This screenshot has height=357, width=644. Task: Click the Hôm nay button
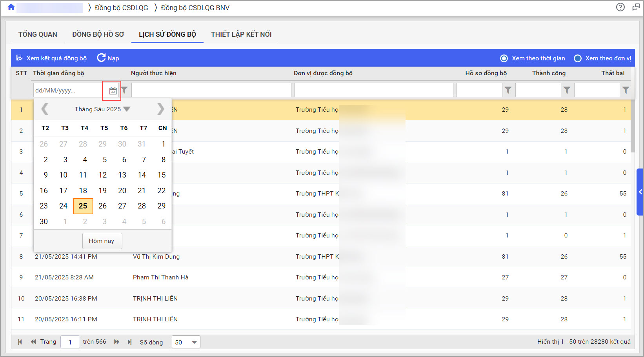[x=102, y=241]
